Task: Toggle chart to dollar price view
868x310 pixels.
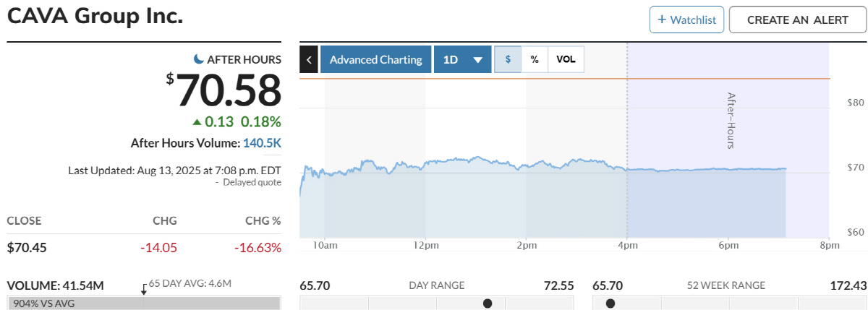Action: click(508, 59)
